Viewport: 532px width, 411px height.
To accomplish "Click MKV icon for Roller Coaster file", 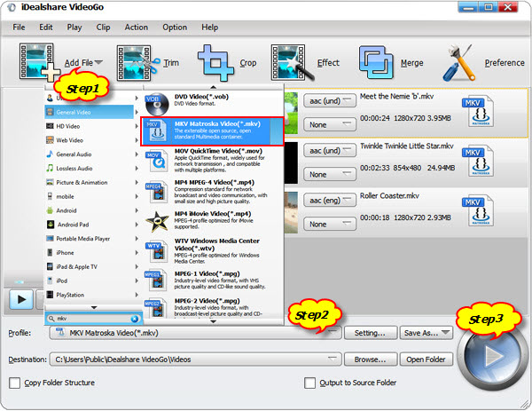I will [479, 210].
